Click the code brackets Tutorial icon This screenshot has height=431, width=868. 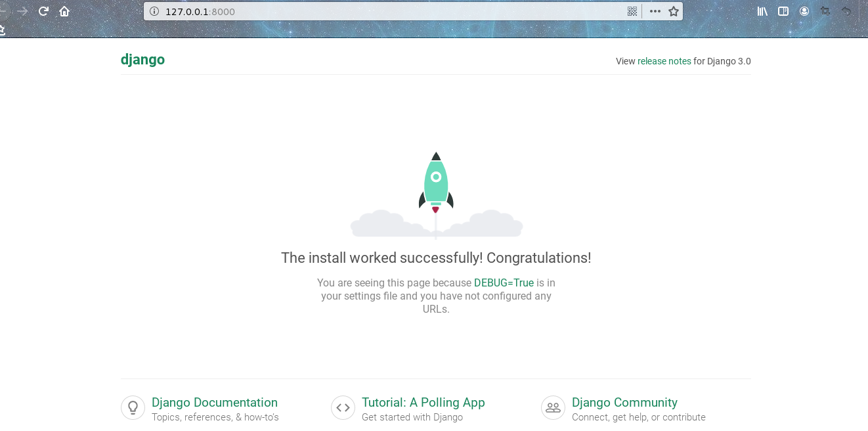click(343, 407)
